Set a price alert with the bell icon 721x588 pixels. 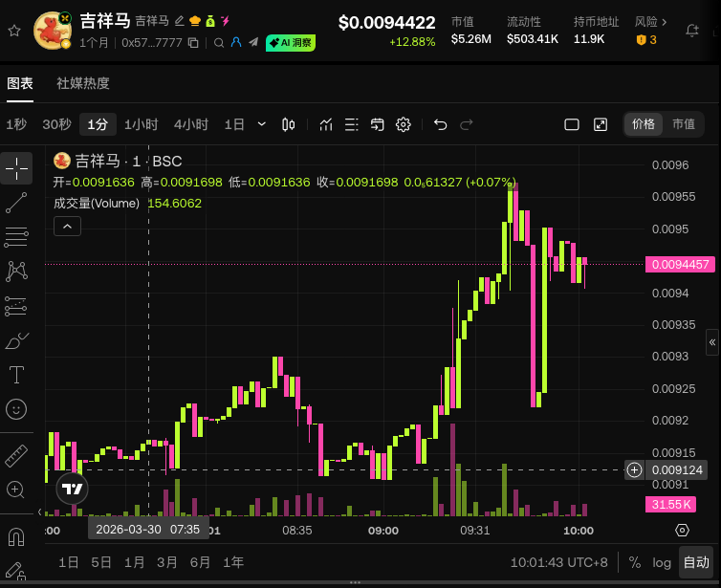point(692,31)
